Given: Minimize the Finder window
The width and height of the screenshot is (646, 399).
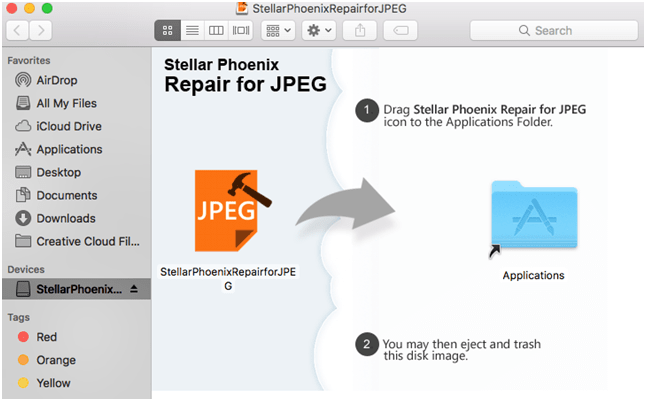Looking at the screenshot, I should (x=29, y=8).
